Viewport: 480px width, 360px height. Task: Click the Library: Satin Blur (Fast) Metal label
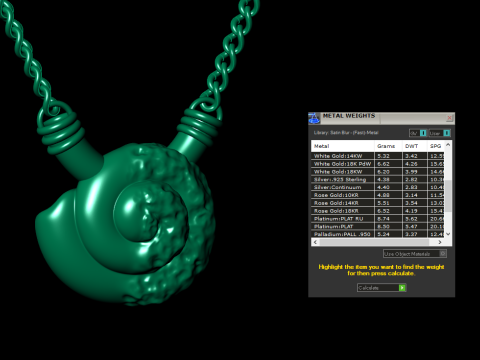tap(346, 133)
